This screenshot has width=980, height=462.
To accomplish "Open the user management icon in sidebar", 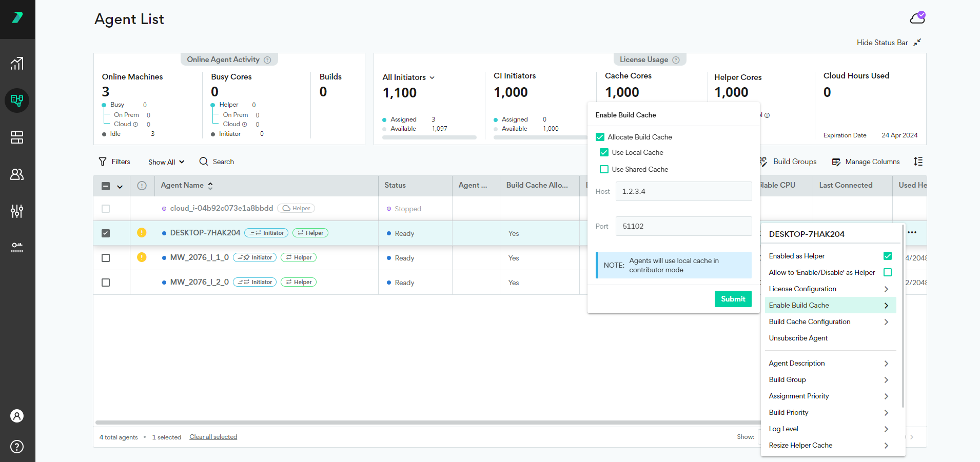I will [x=17, y=174].
